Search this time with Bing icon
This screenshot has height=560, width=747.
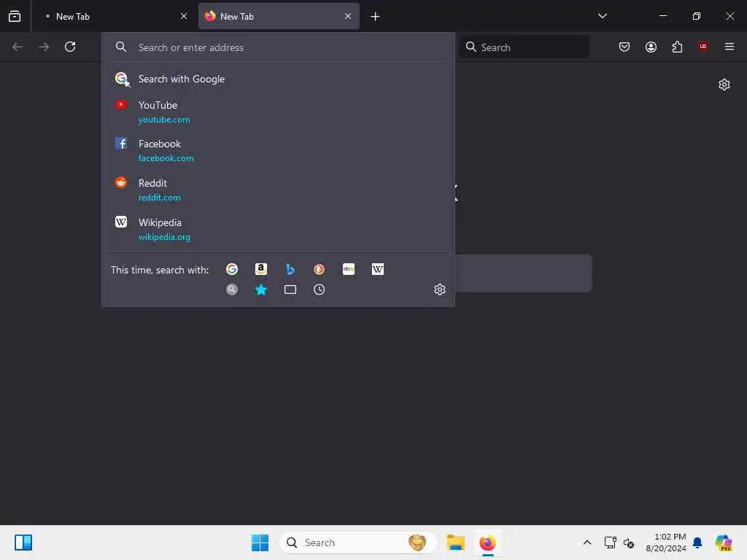tap(290, 270)
